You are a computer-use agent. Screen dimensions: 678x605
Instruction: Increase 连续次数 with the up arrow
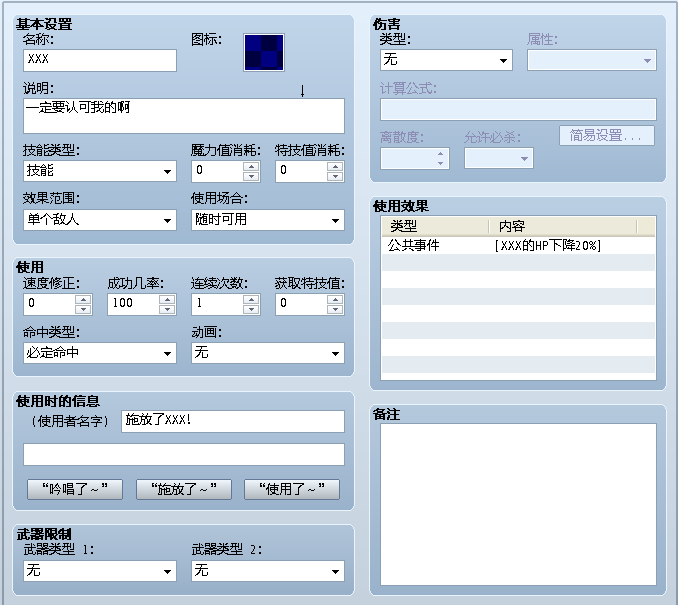point(251,299)
